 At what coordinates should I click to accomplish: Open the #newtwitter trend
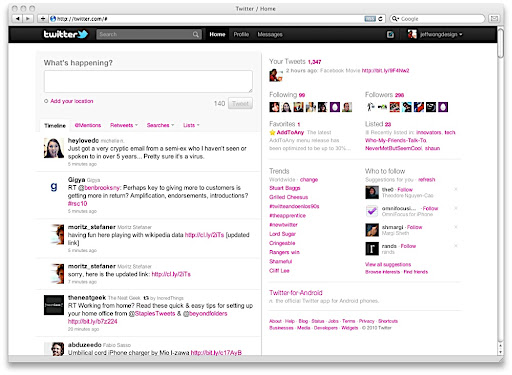[x=283, y=225]
